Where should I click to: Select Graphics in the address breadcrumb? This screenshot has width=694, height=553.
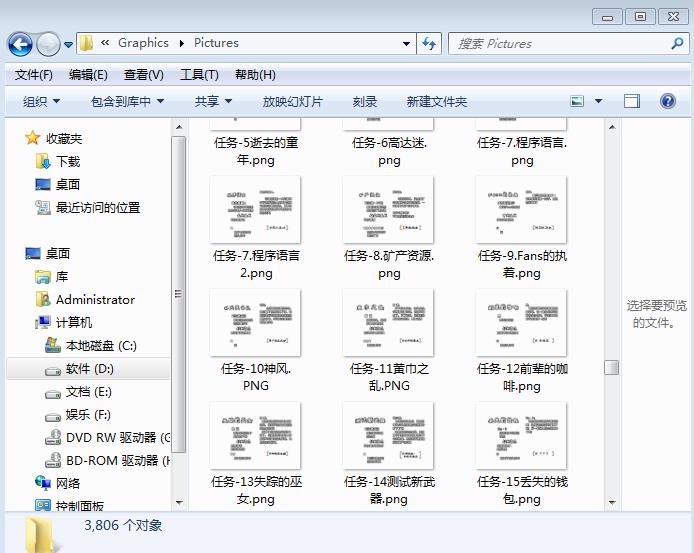pos(143,43)
